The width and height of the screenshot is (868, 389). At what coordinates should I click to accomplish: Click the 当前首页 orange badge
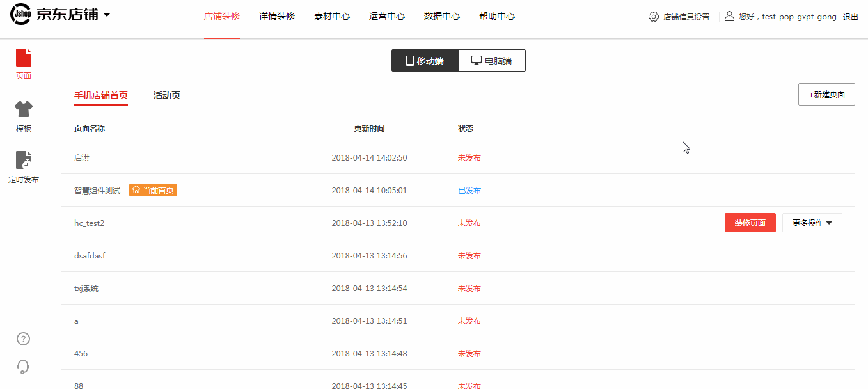tap(153, 190)
